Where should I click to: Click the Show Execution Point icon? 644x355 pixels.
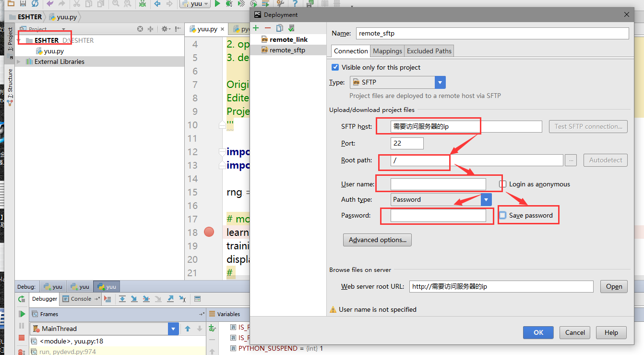[x=107, y=299]
